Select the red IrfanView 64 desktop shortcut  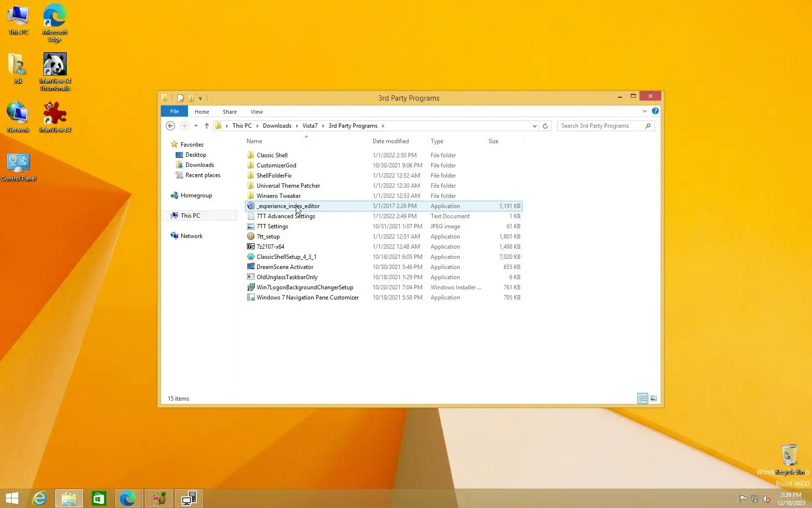click(55, 117)
